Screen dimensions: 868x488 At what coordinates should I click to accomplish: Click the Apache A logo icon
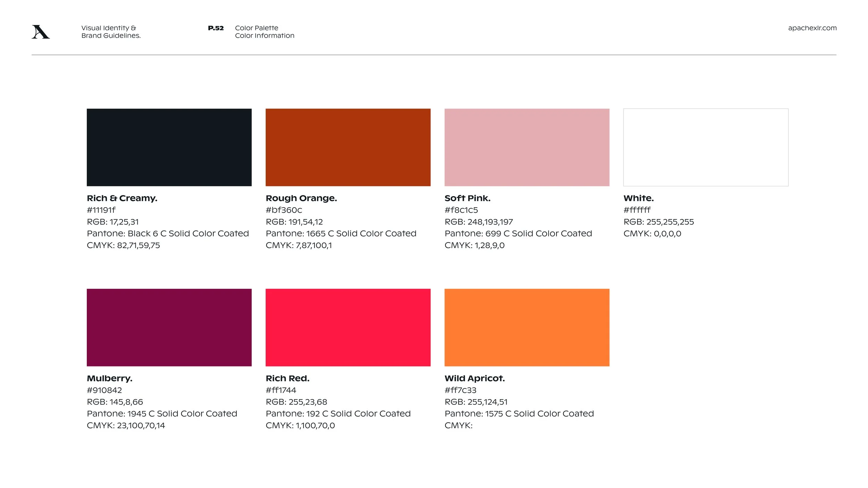click(x=41, y=32)
